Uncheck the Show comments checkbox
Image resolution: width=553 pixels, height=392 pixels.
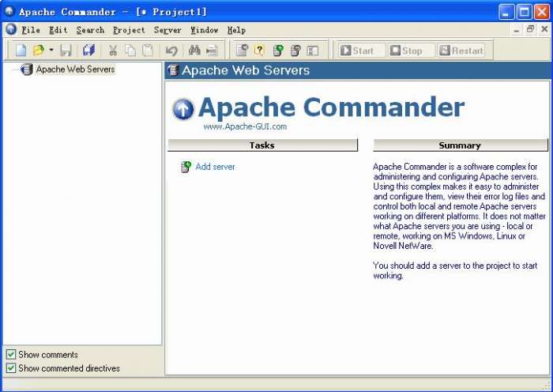11,354
